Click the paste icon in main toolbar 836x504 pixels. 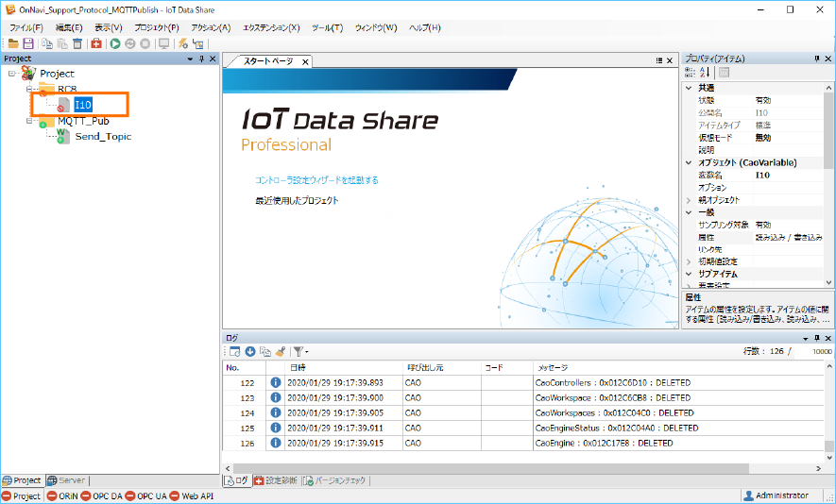[62, 43]
